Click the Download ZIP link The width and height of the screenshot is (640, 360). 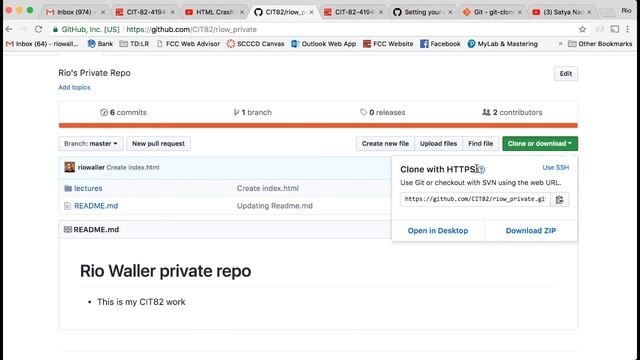pos(531,231)
